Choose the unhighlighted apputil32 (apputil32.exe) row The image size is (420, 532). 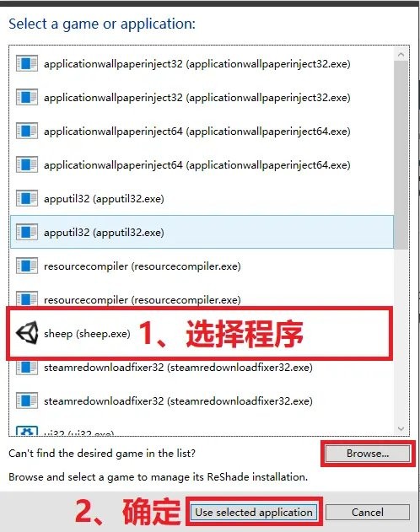(x=202, y=198)
